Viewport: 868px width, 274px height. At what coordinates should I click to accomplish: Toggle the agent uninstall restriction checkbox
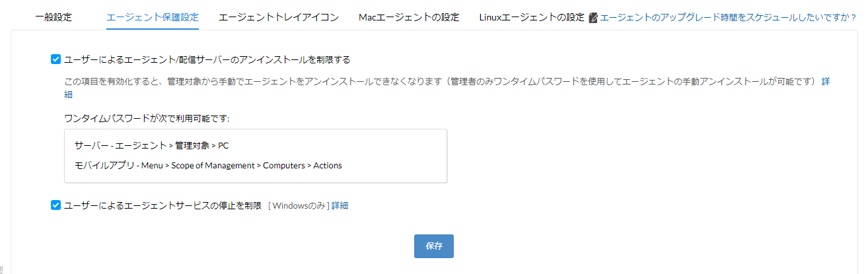click(55, 59)
